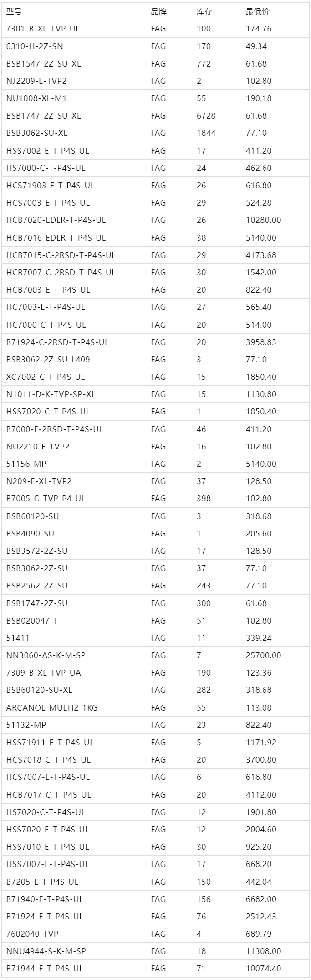Click the 25700.00 price value
The height and width of the screenshot is (980, 311).
click(x=263, y=655)
